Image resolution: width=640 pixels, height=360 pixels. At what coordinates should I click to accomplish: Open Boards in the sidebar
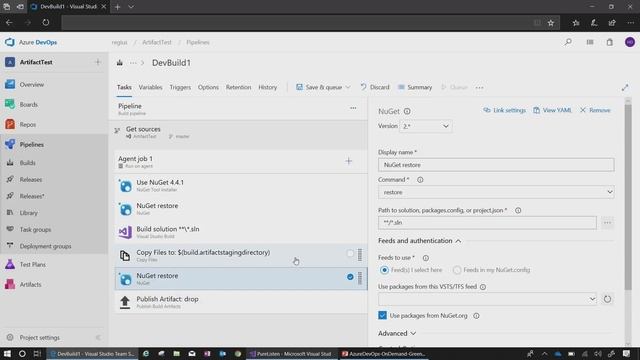tap(28, 104)
